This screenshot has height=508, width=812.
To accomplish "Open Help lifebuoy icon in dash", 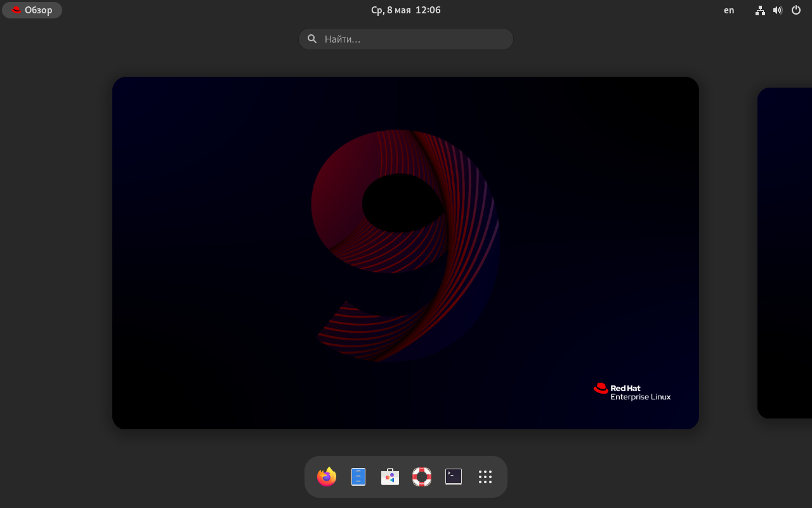I will [422, 477].
